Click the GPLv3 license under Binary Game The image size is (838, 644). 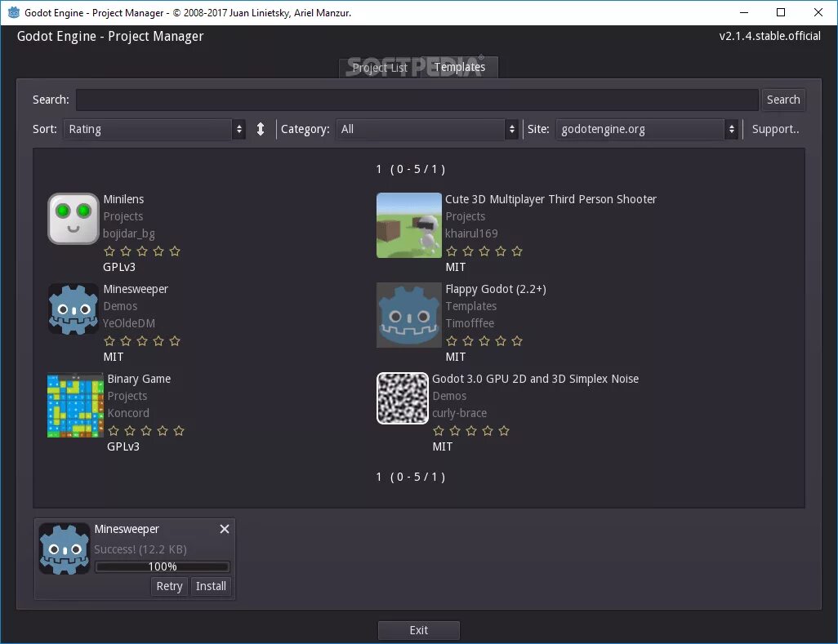(123, 446)
